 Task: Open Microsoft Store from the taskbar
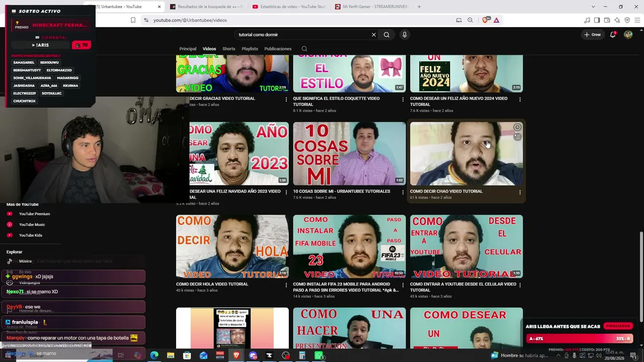point(187,355)
